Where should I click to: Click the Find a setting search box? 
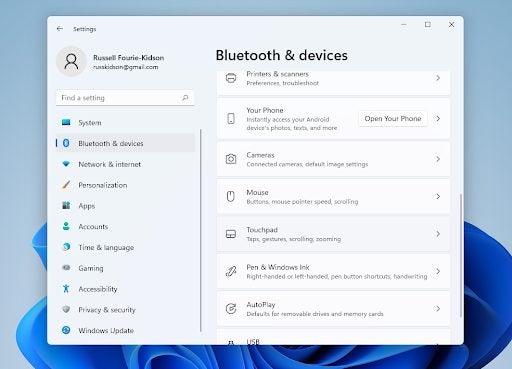pyautogui.click(x=125, y=98)
